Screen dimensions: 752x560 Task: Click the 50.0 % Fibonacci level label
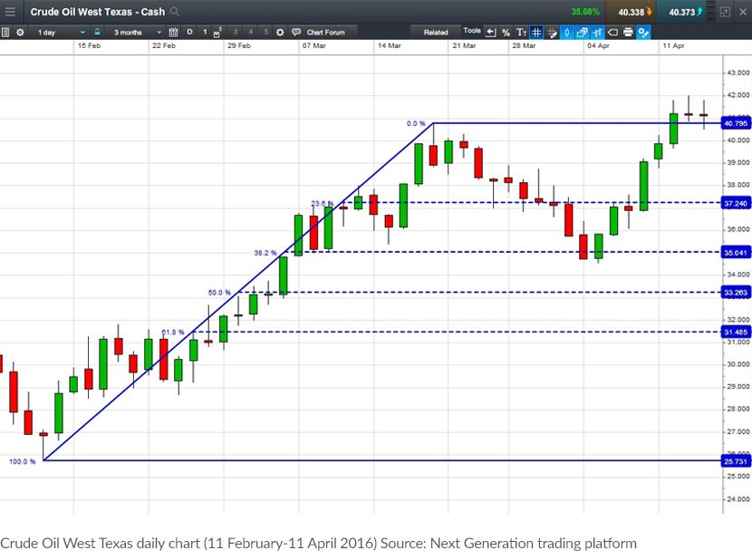point(219,293)
